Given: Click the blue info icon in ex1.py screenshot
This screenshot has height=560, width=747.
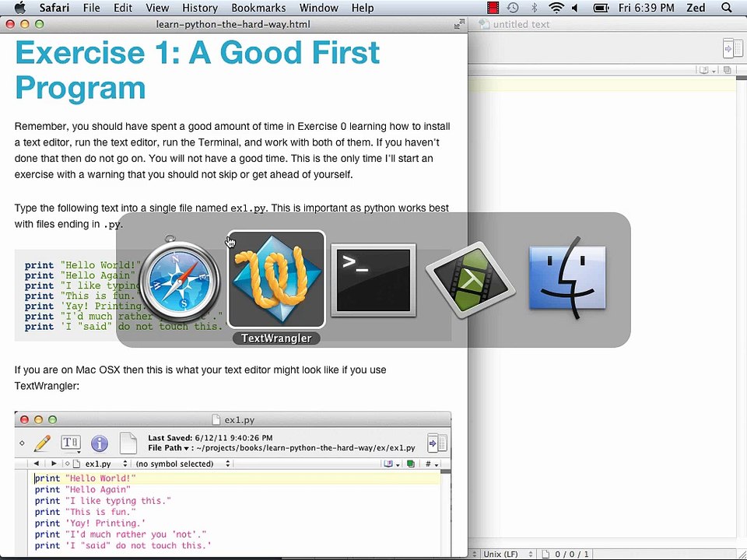Looking at the screenshot, I should (x=99, y=443).
